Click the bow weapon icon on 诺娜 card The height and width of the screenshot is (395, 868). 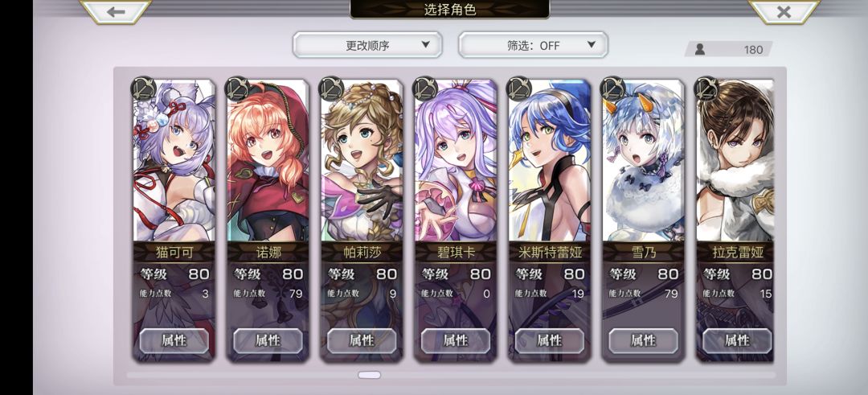point(237,88)
